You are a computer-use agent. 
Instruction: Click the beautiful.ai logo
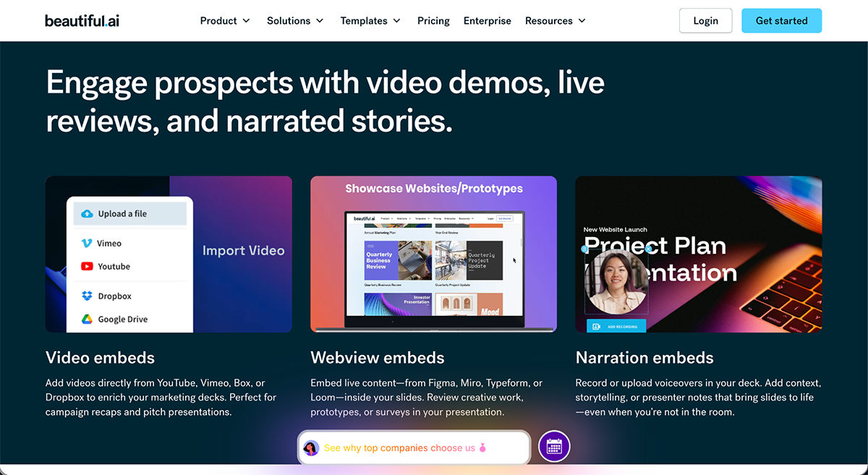pos(82,21)
